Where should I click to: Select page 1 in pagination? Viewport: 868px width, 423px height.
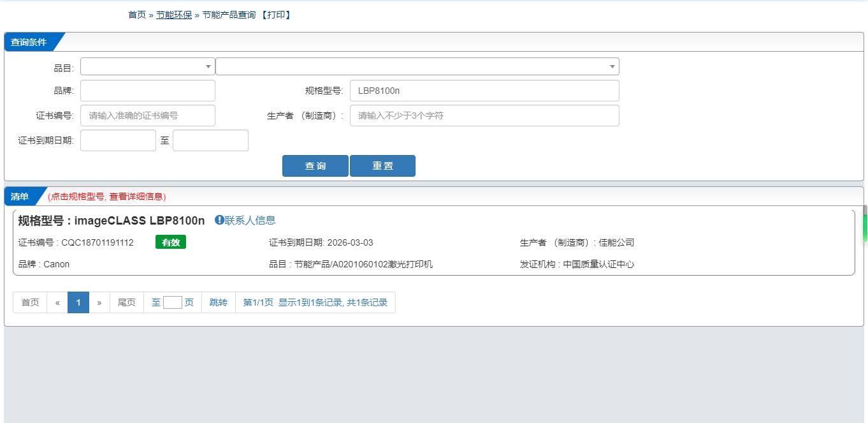(78, 302)
